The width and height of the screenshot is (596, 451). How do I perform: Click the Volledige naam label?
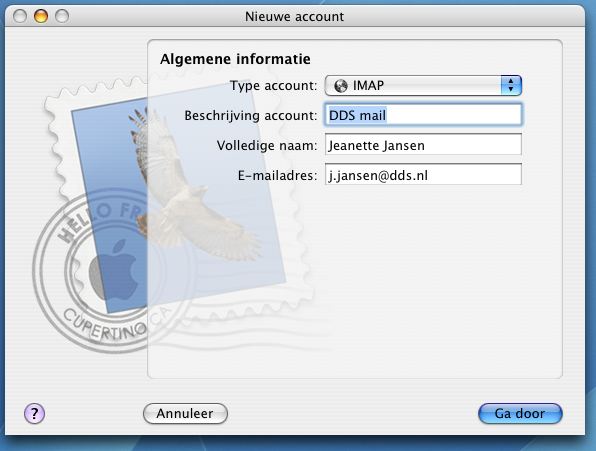(267, 146)
